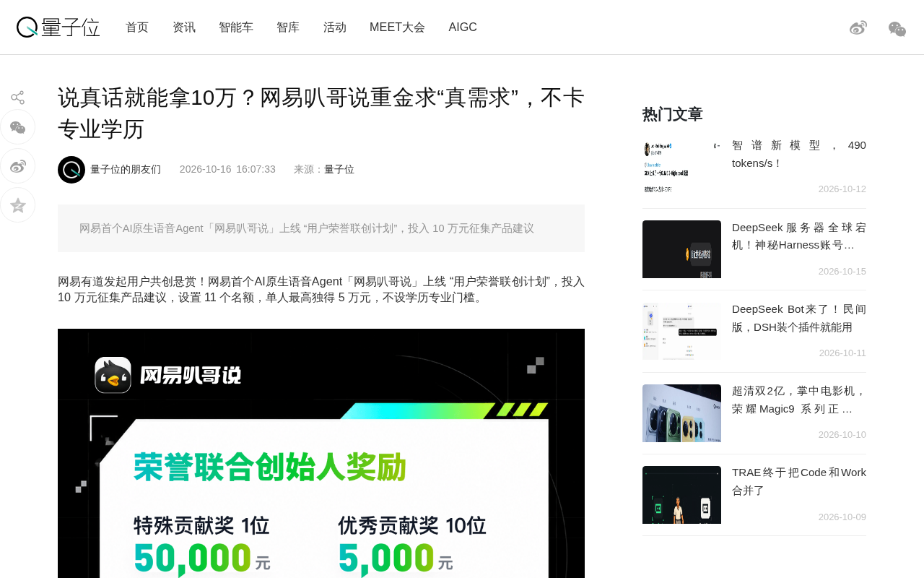Click the publish date 2026-10-16 16:07:33
924x578 pixels.
point(227,170)
